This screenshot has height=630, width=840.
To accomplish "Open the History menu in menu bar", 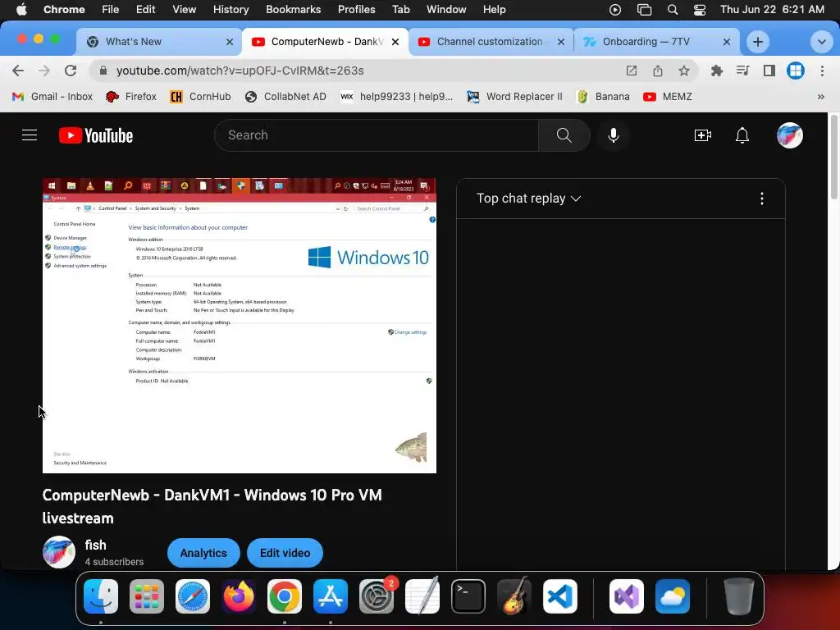I will [231, 9].
